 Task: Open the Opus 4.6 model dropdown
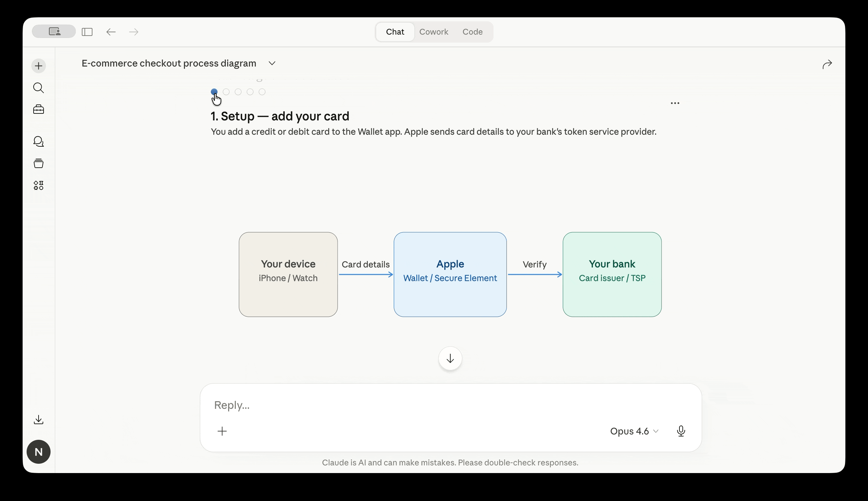634,431
